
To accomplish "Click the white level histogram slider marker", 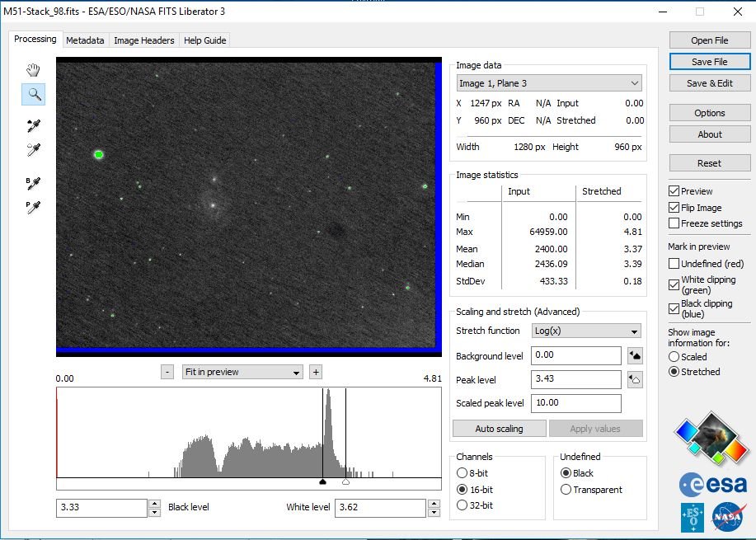I will coord(345,481).
